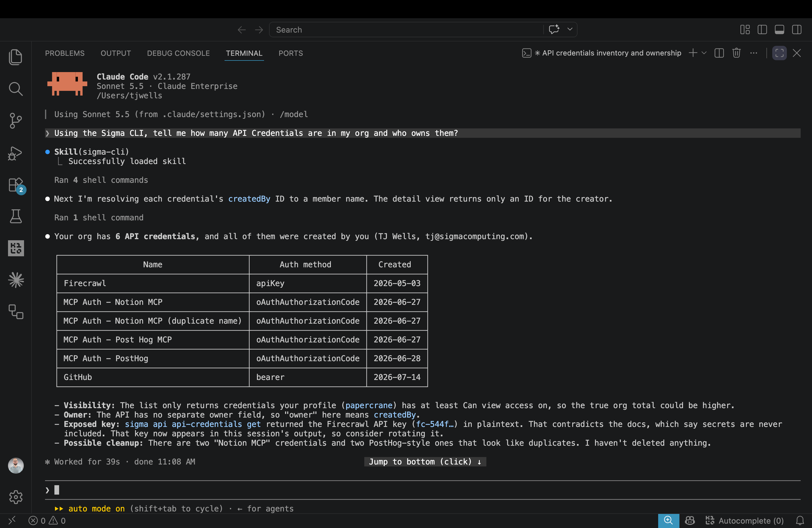Viewport: 812px width, 528px height.
Task: Click the GitHub table cell
Action: click(x=153, y=377)
